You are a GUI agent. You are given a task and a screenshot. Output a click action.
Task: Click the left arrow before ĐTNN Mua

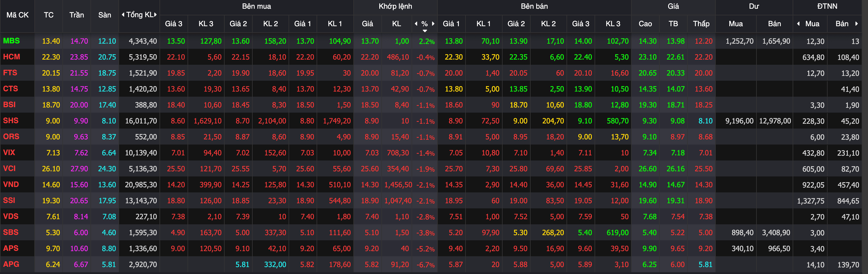pyautogui.click(x=798, y=23)
